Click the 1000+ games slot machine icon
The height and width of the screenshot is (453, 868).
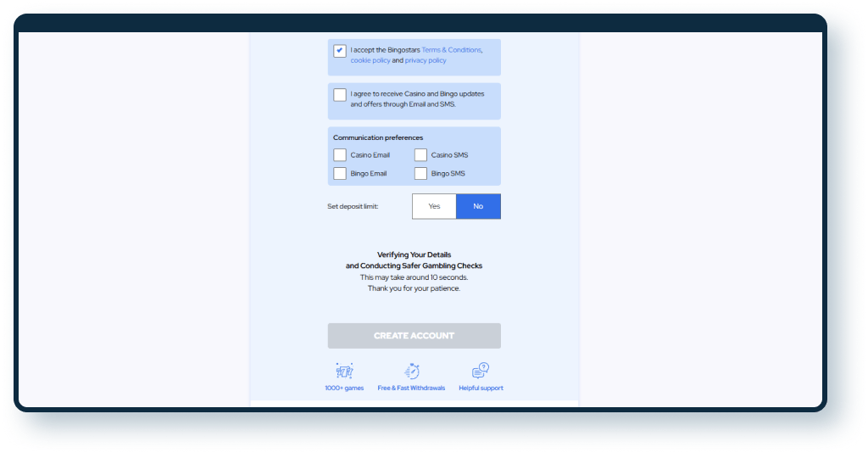pyautogui.click(x=344, y=371)
